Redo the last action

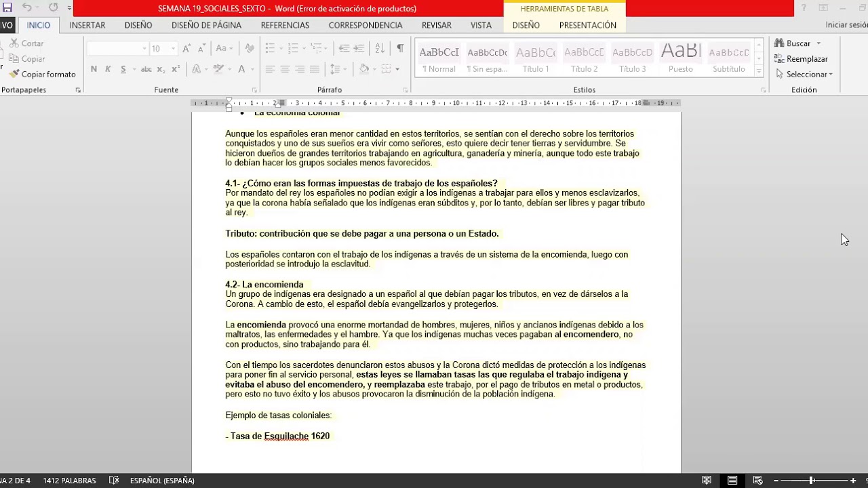(53, 8)
